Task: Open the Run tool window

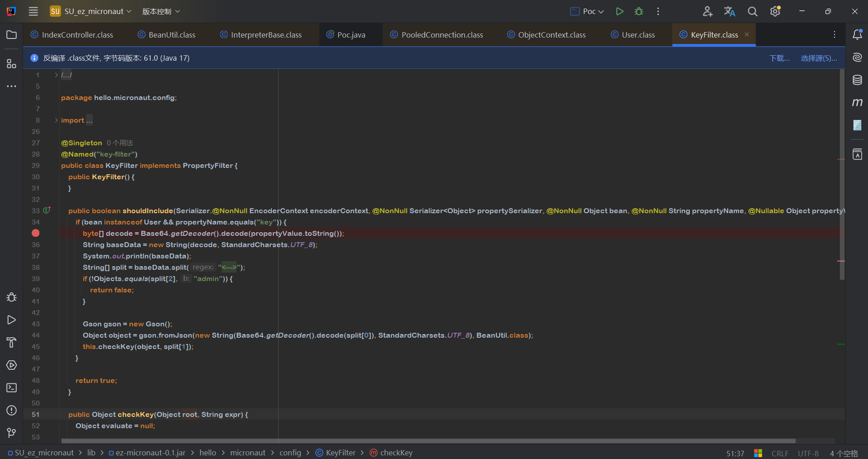Action: pyautogui.click(x=12, y=320)
